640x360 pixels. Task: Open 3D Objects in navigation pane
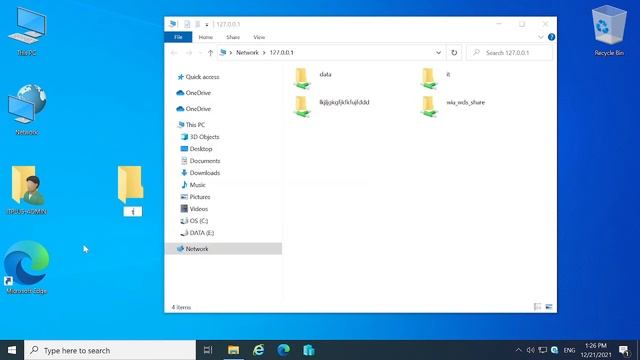point(200,137)
